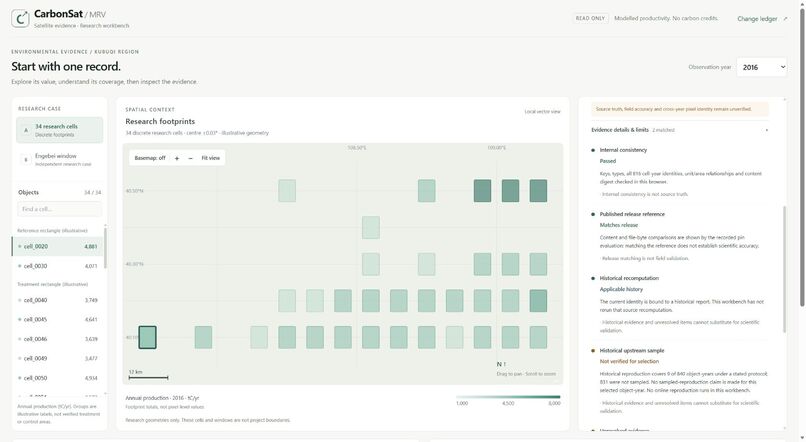This screenshot has height=442, width=806.
Task: Open the Observation year dropdown
Action: tap(761, 67)
